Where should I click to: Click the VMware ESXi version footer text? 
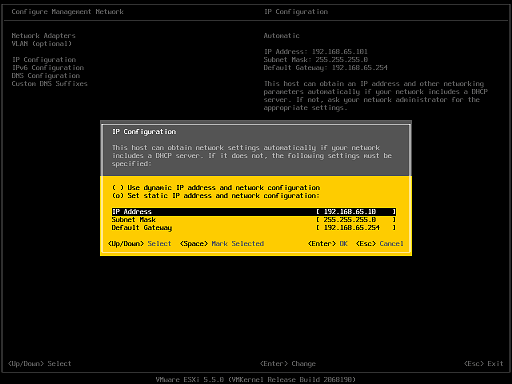256,380
